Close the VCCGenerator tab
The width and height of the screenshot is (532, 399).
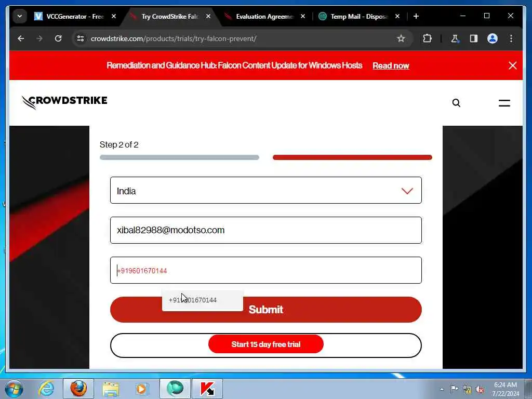pyautogui.click(x=114, y=16)
